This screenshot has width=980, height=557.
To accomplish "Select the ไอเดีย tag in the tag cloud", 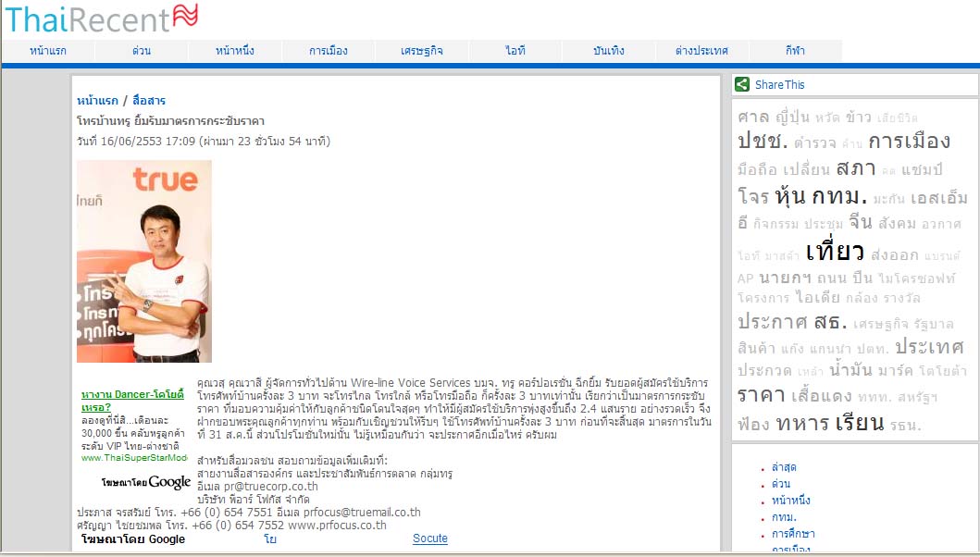I will tap(817, 297).
